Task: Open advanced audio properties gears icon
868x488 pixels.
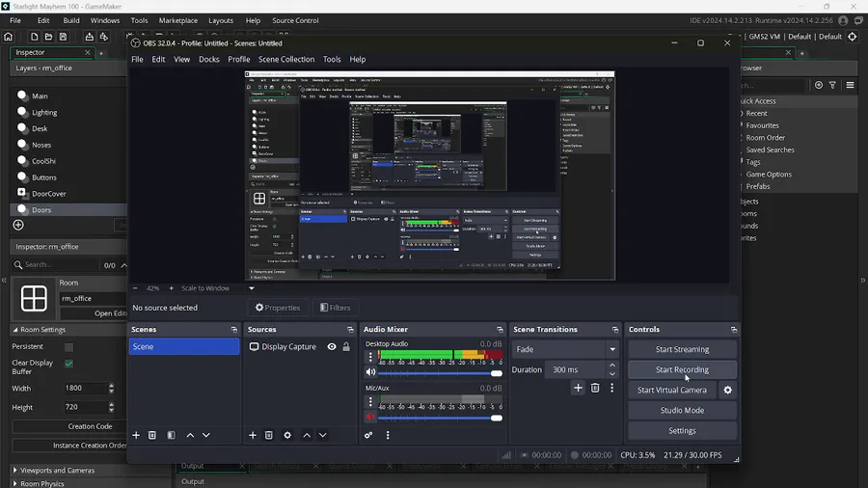Action: [368, 435]
